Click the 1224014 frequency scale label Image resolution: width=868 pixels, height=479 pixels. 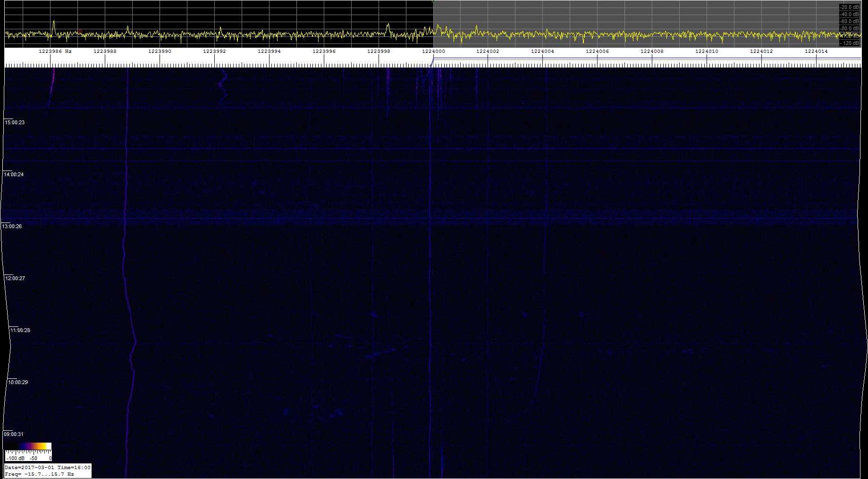(x=816, y=51)
